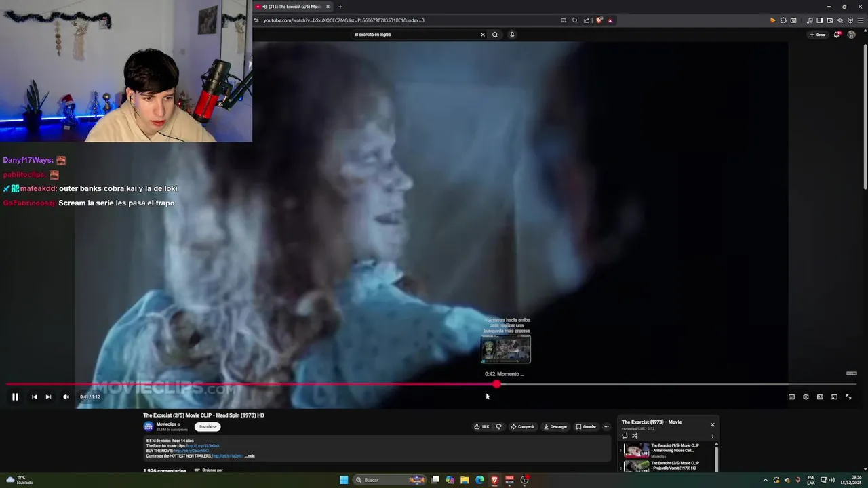
Task: Open the weather widget showing 19°C
Action: click(x=19, y=480)
